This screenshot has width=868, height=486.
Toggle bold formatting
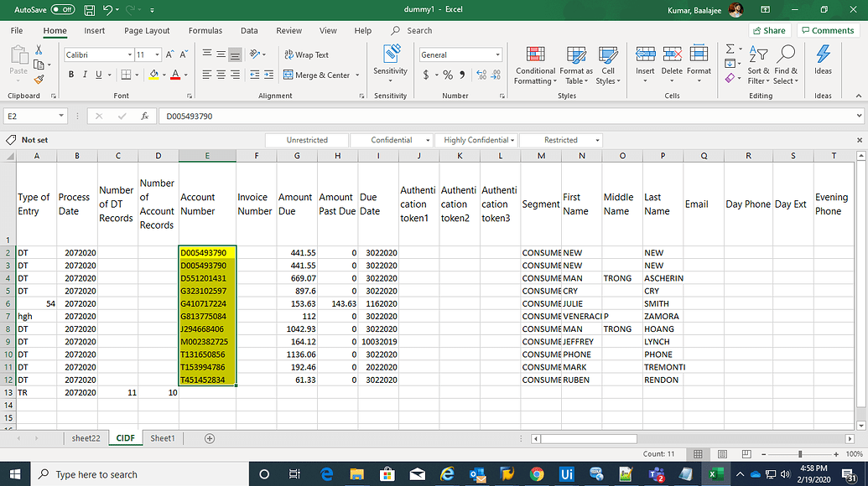[x=71, y=75]
